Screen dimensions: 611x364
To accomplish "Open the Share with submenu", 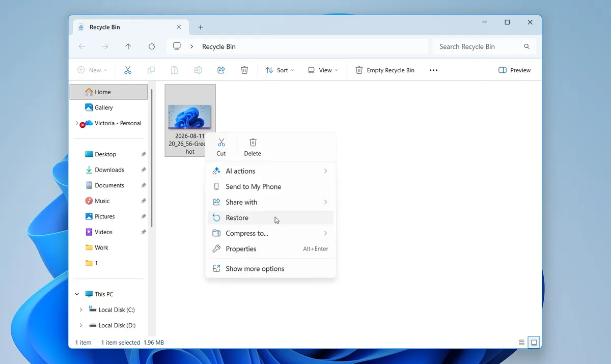I will coord(270,202).
